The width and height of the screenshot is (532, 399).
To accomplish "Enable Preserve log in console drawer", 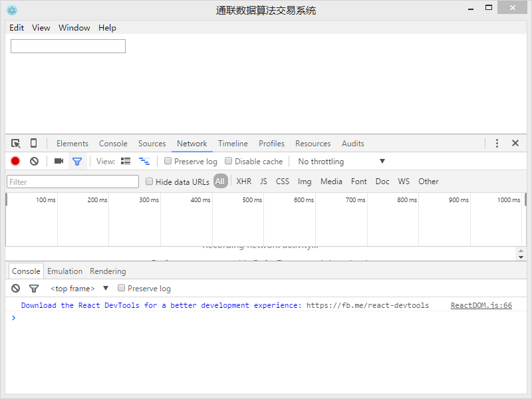I will pos(121,288).
